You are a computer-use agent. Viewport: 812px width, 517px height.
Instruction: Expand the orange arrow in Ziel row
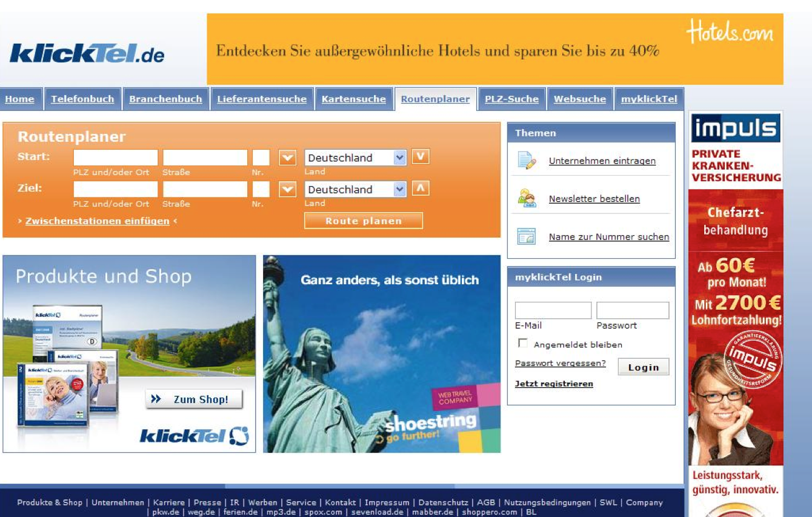click(x=287, y=190)
